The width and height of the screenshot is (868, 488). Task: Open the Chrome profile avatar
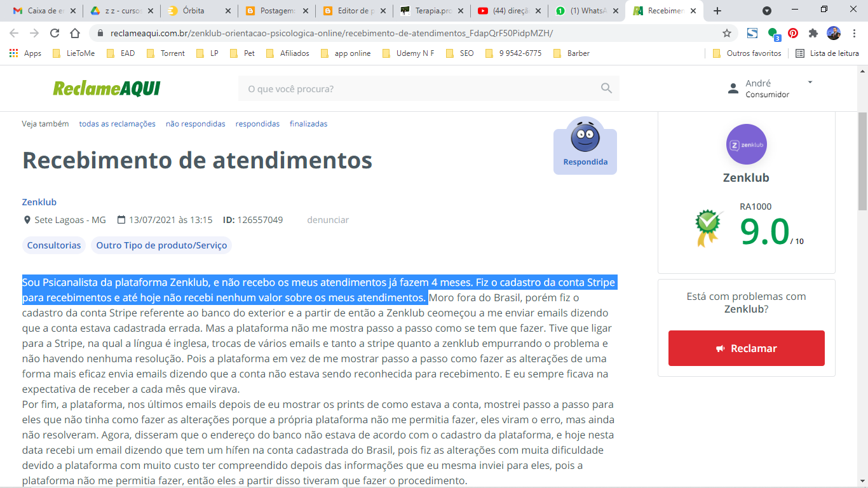click(834, 33)
